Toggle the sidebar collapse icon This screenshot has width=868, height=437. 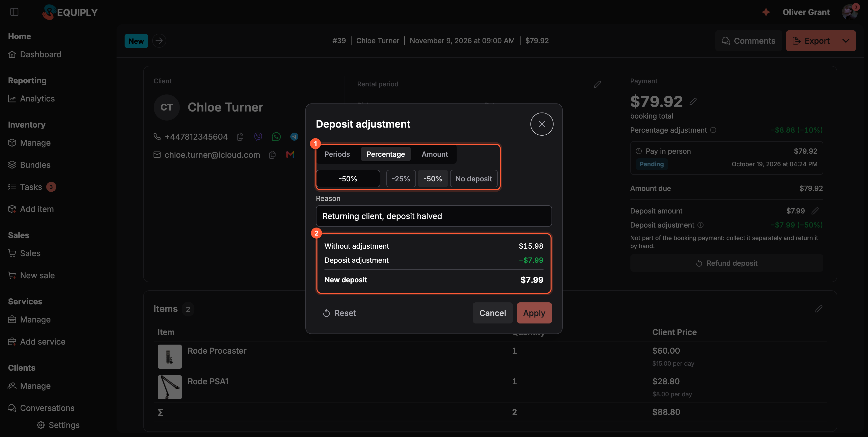tap(14, 12)
